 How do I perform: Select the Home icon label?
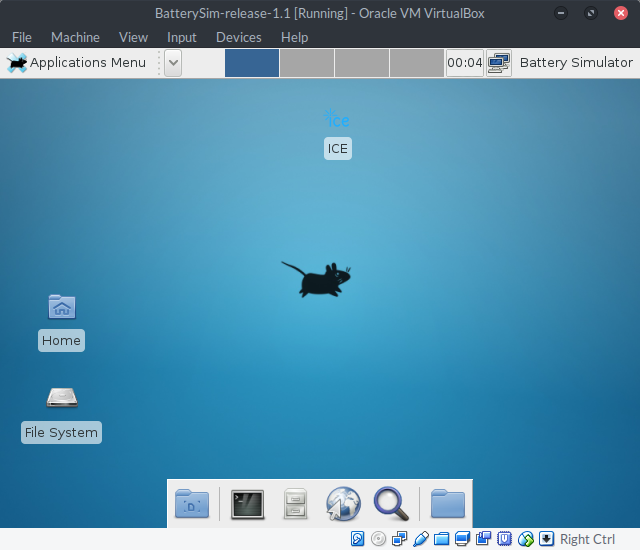click(x=61, y=340)
